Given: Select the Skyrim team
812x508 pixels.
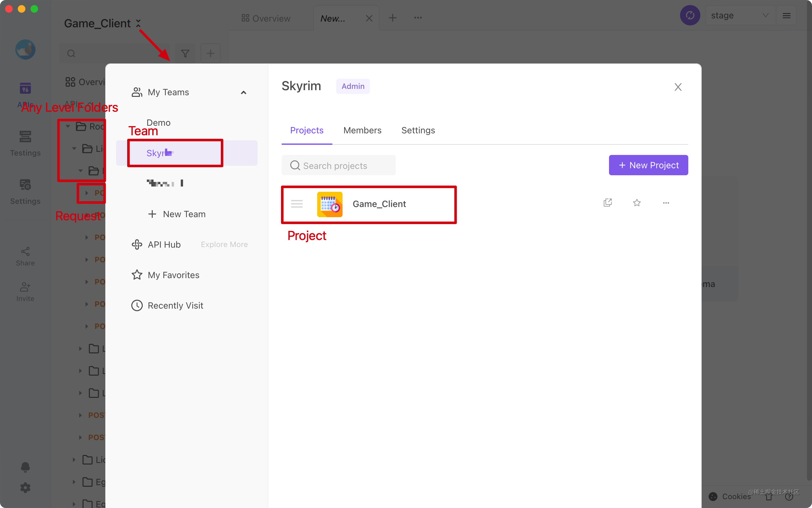Looking at the screenshot, I should pyautogui.click(x=187, y=153).
